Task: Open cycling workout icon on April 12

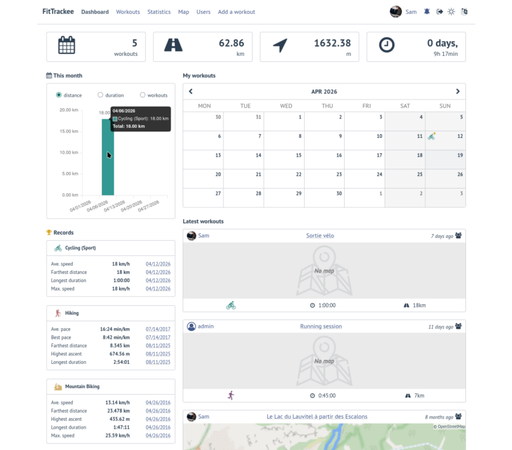Action: [x=432, y=136]
